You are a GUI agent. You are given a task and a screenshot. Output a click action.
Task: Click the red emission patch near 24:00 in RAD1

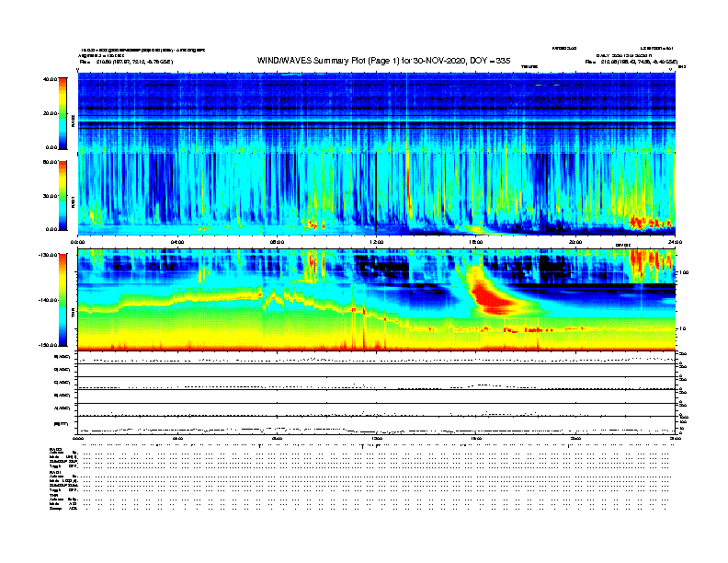[x=650, y=223]
